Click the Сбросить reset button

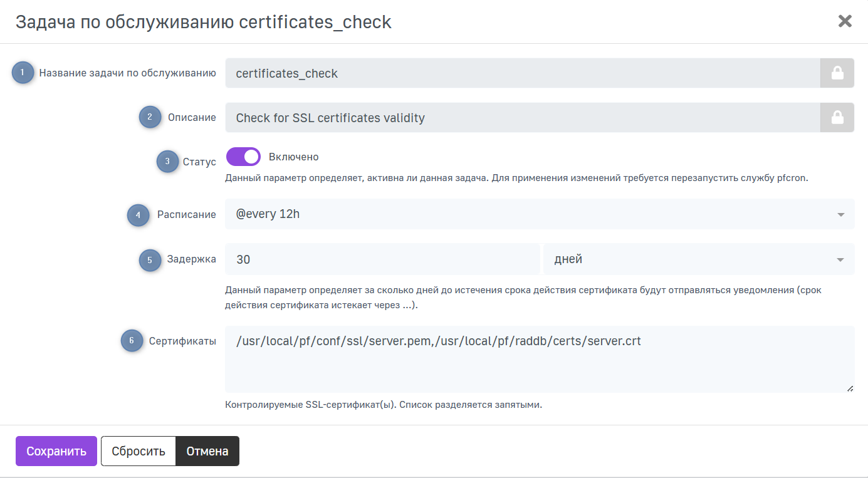[x=138, y=451]
